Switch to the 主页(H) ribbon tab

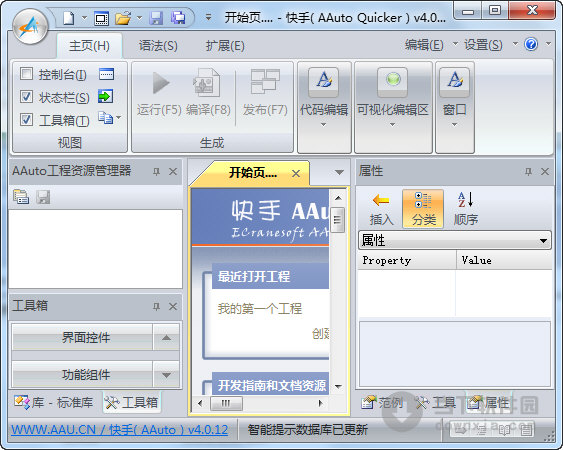point(89,46)
